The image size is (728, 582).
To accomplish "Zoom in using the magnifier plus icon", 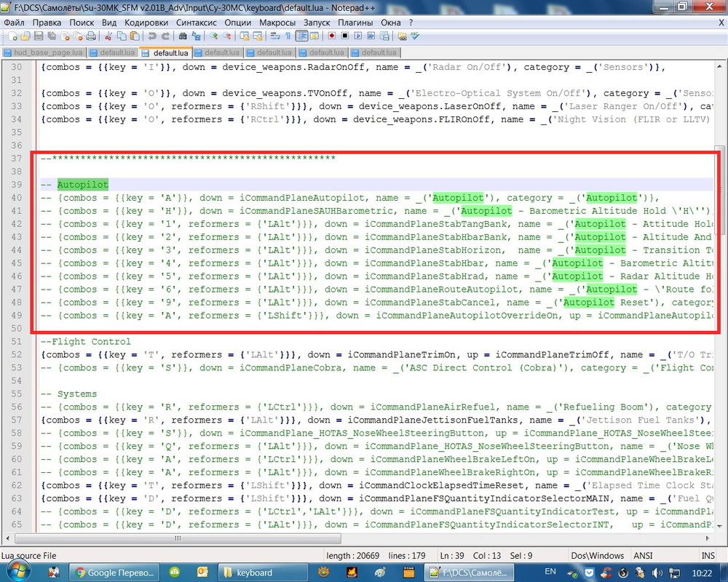I will pos(213,36).
